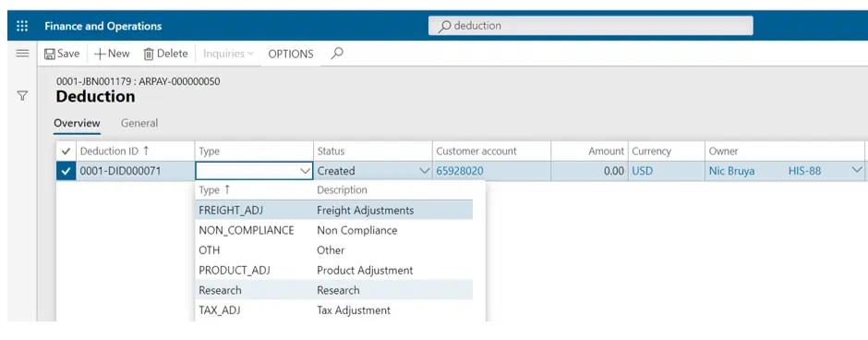Click the action pane search magnifier icon

(x=336, y=54)
